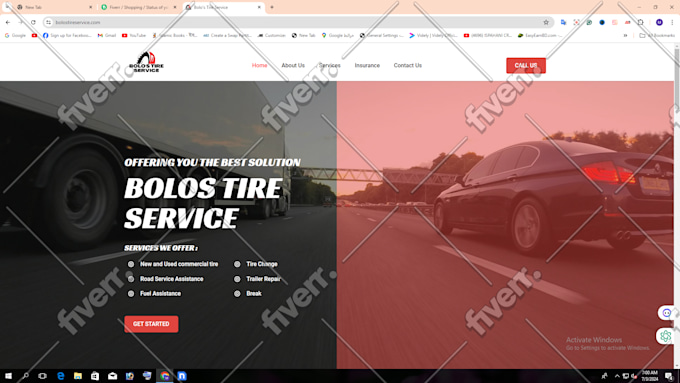Select the 'New and Used commercial tire' bullet

(174, 264)
